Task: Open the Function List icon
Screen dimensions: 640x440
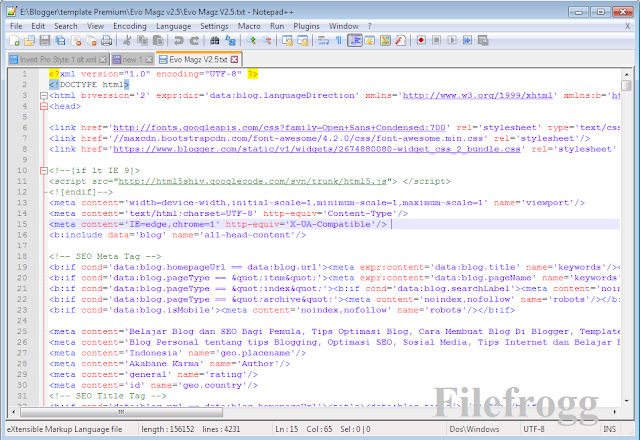Action: pos(401,40)
